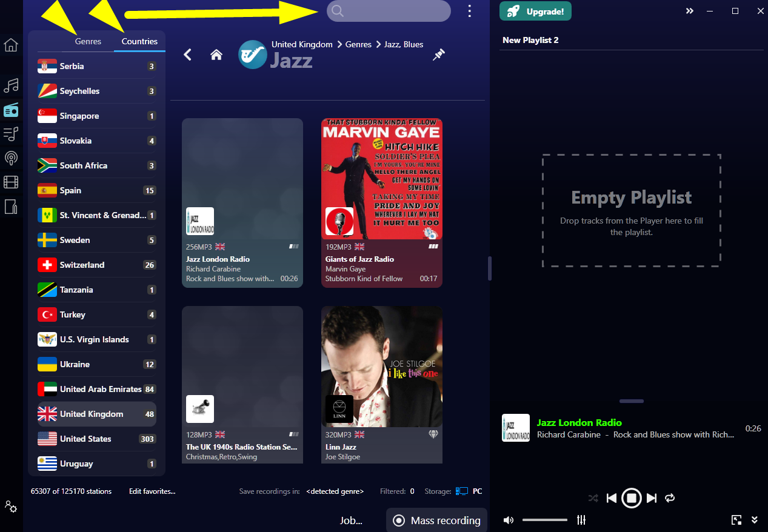
Task: Toggle repeat mode
Action: point(670,498)
